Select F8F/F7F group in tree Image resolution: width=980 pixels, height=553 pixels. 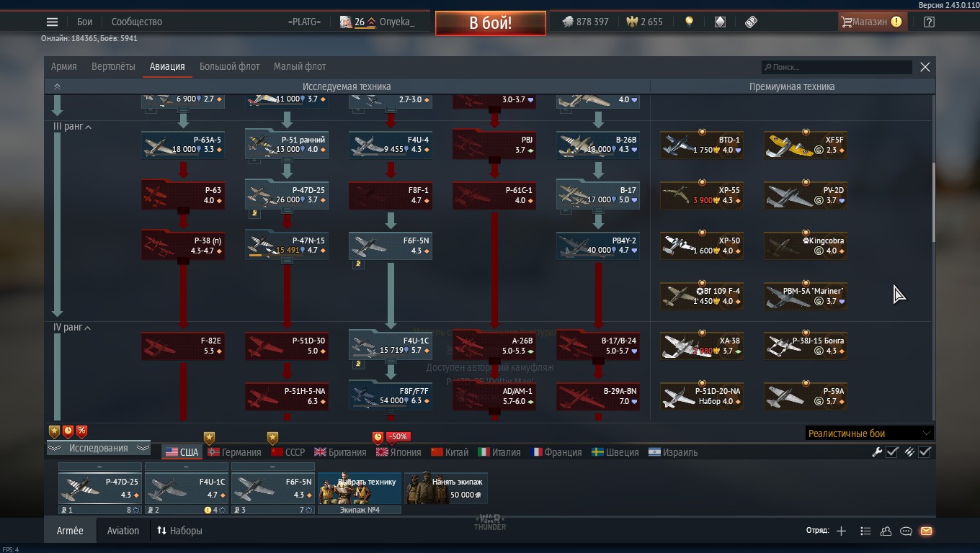391,396
